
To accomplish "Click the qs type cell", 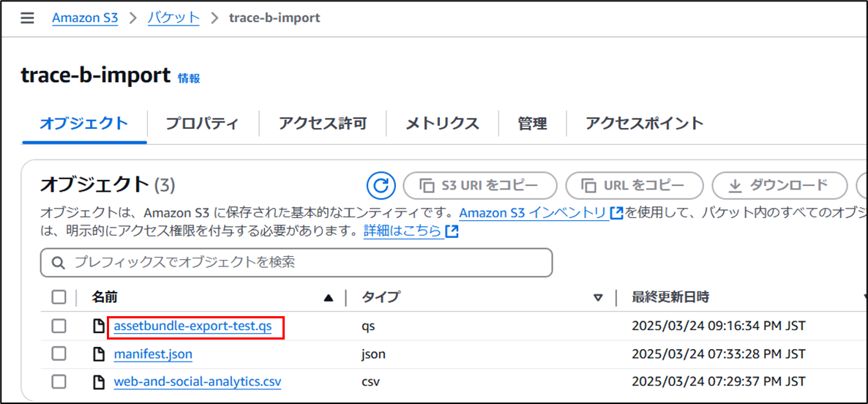I will point(368,326).
